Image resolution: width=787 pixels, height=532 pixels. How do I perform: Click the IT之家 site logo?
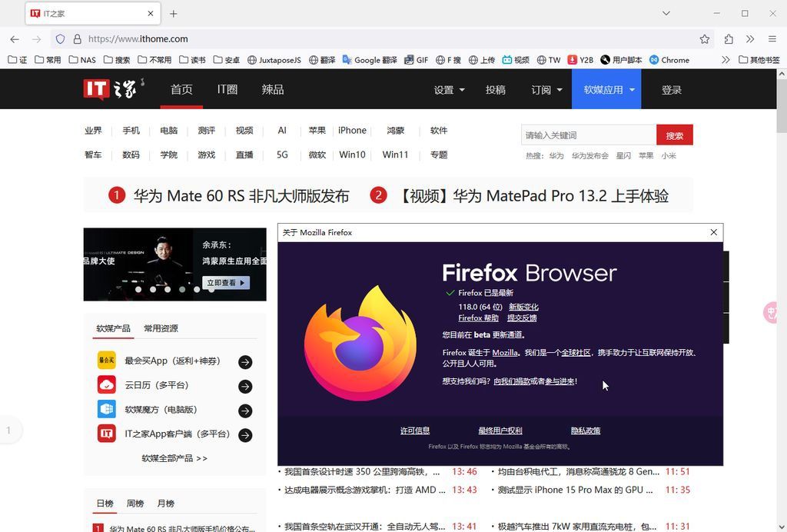click(114, 89)
